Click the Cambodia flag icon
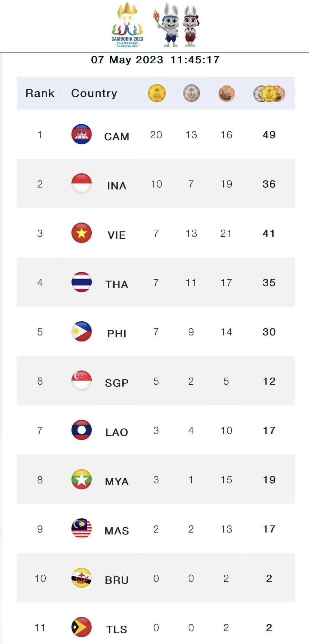309x644 pixels. click(x=81, y=134)
